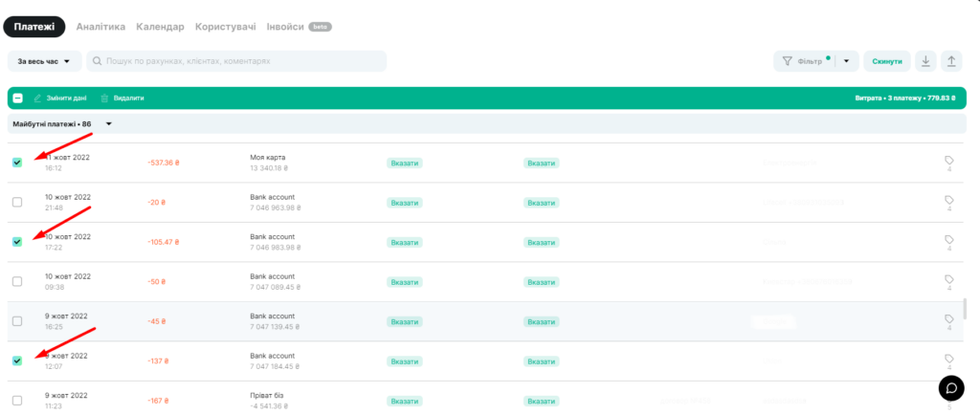Toggle the select-all checkbox in green bar
The image size is (980, 415).
[x=18, y=98]
